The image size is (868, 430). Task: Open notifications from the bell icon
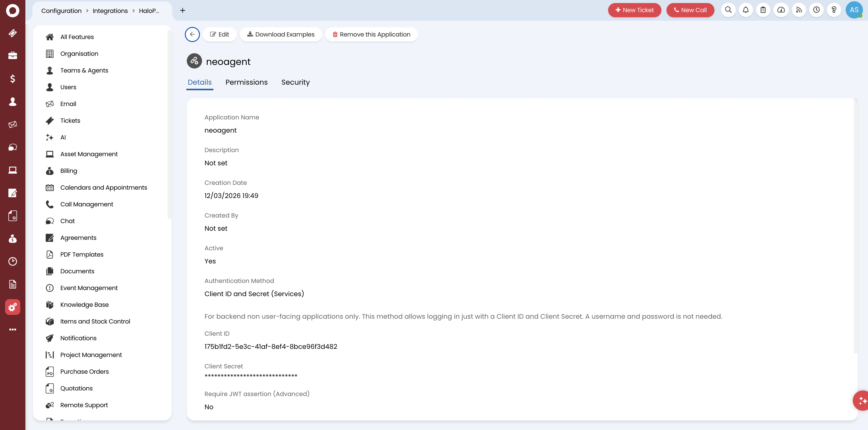[x=746, y=10]
